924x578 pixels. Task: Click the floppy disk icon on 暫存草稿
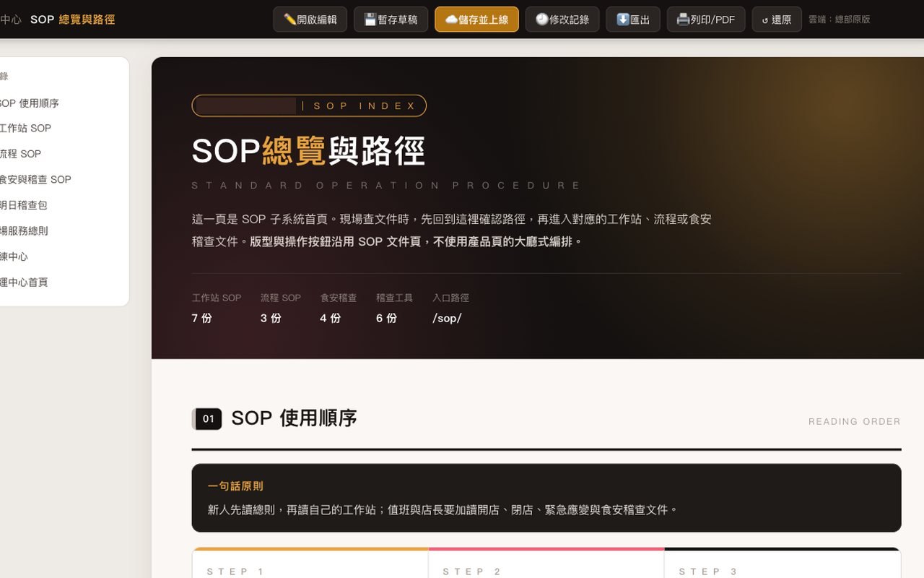point(370,20)
